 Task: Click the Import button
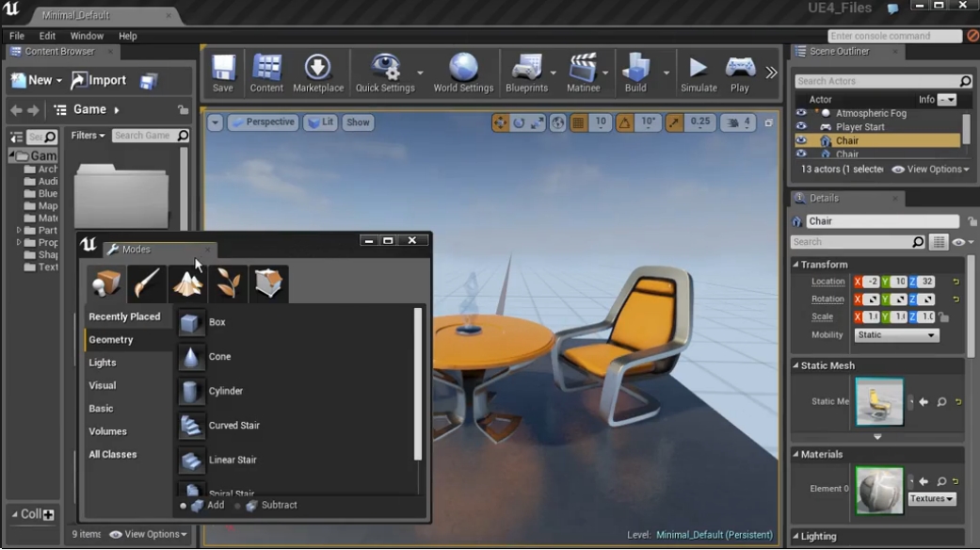point(98,81)
